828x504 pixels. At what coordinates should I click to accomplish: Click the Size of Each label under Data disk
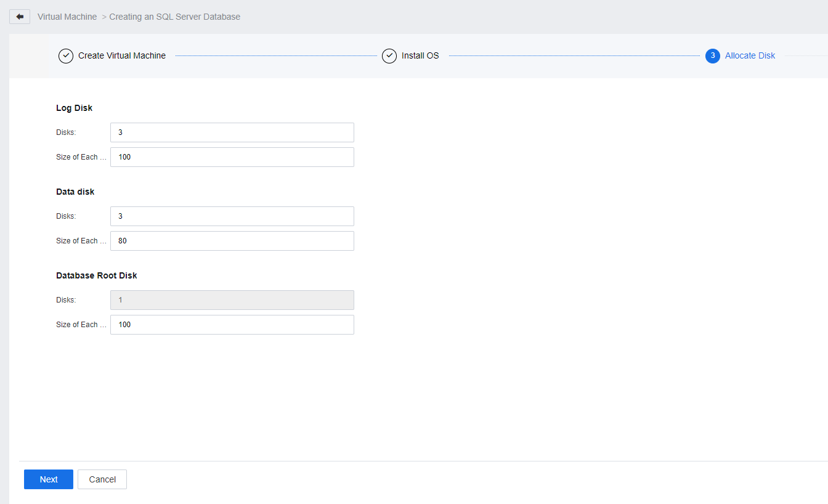pyautogui.click(x=81, y=241)
